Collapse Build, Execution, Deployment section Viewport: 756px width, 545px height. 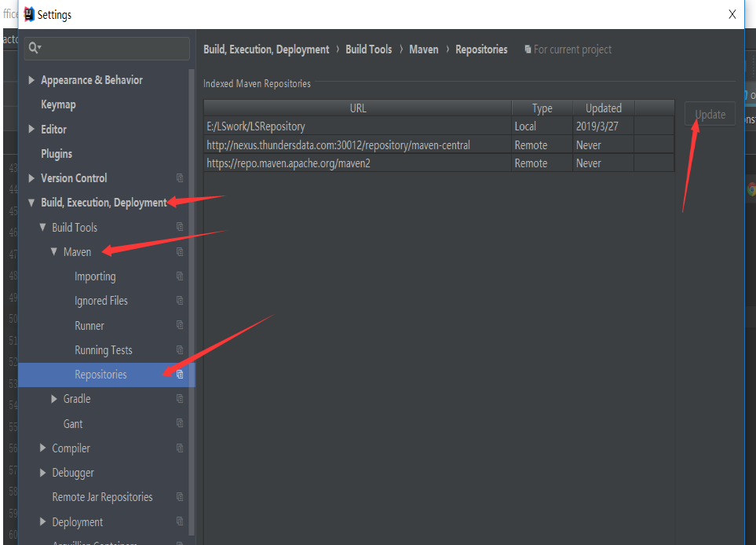pyautogui.click(x=31, y=203)
